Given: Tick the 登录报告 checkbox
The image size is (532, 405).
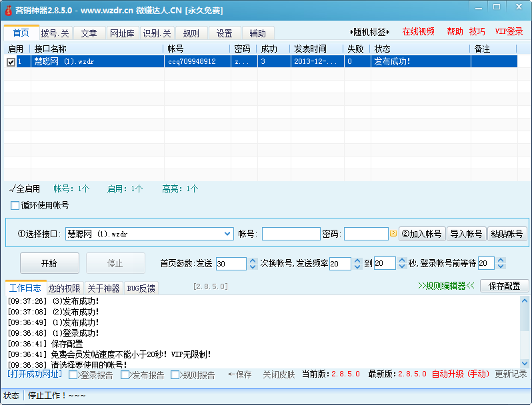Looking at the screenshot, I should [x=73, y=375].
